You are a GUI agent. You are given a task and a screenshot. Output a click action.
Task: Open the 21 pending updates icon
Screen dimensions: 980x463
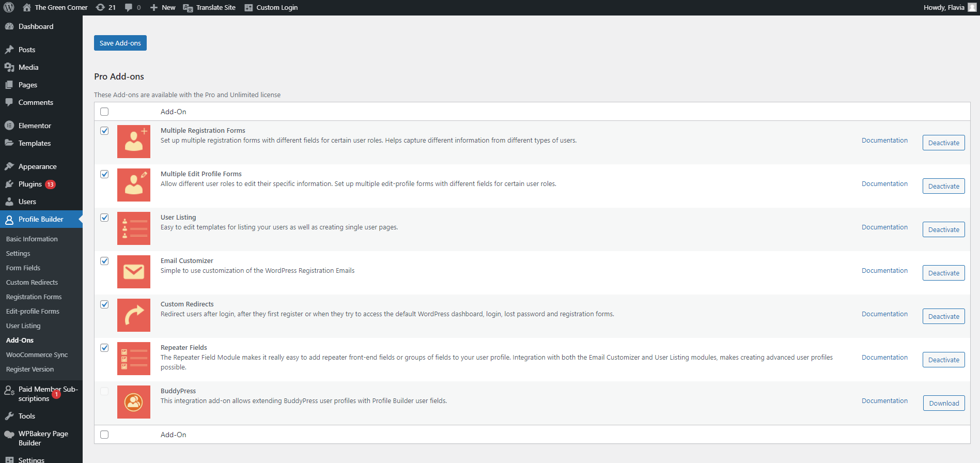click(106, 7)
